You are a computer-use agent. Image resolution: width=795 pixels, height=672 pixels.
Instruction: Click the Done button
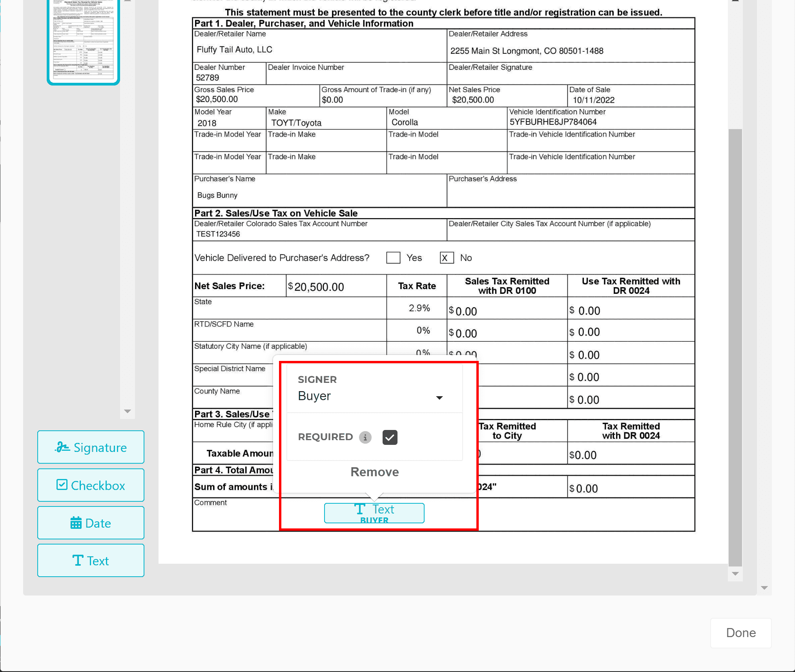point(740,633)
